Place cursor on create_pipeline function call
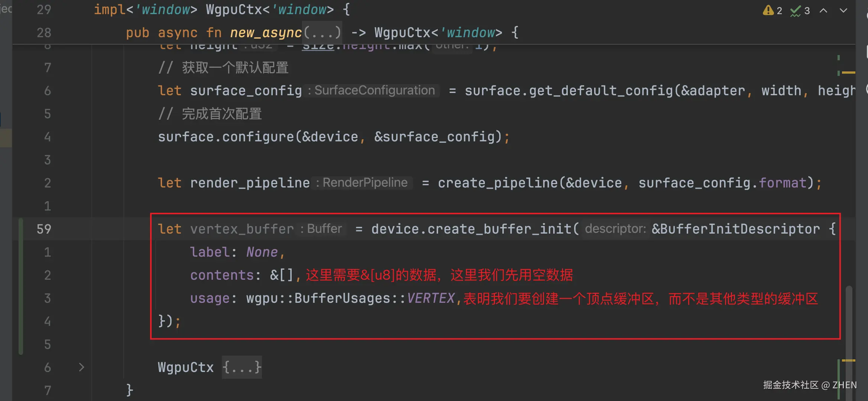This screenshot has width=868, height=401. click(498, 183)
